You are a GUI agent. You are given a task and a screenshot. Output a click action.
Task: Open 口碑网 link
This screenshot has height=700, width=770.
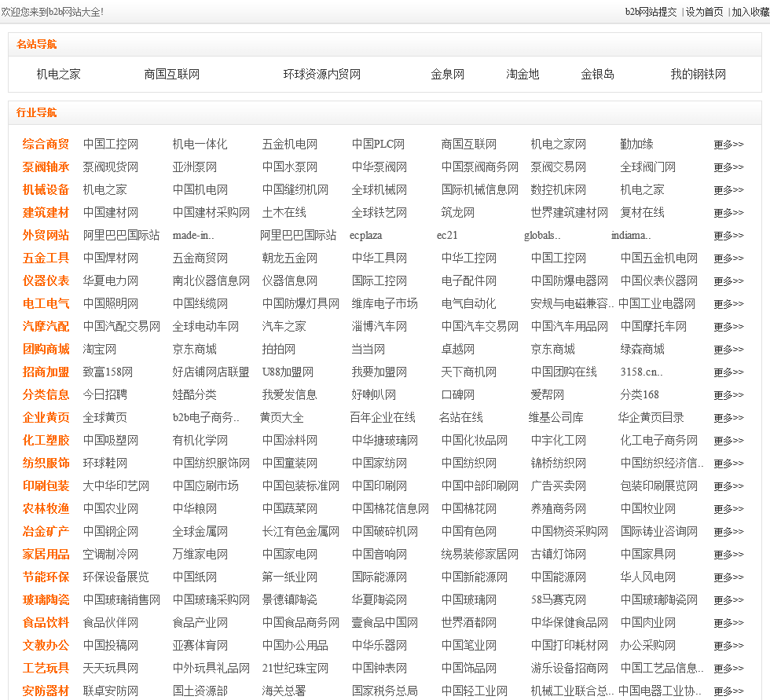457,394
